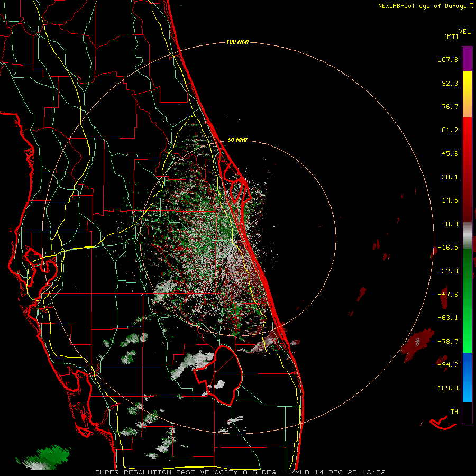
Task: Click the 50 NMI range ring label
Action: [x=237, y=140]
